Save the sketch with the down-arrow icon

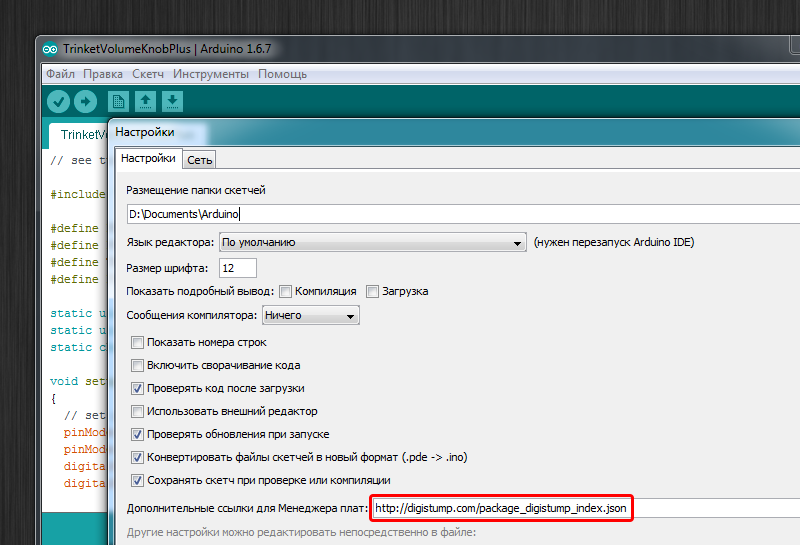coord(172,102)
